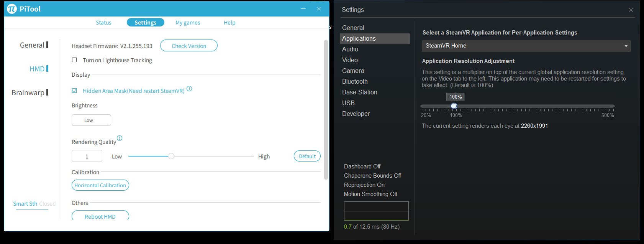Click the Rendering Quality slider handle
The image size is (644, 244).
pyautogui.click(x=171, y=156)
